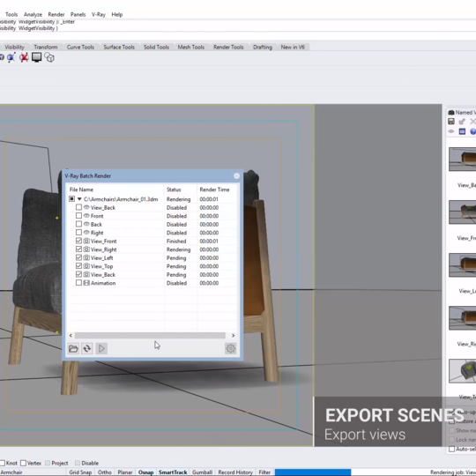Toggle Gumball in status bar
476x476 pixels.
[x=202, y=472]
